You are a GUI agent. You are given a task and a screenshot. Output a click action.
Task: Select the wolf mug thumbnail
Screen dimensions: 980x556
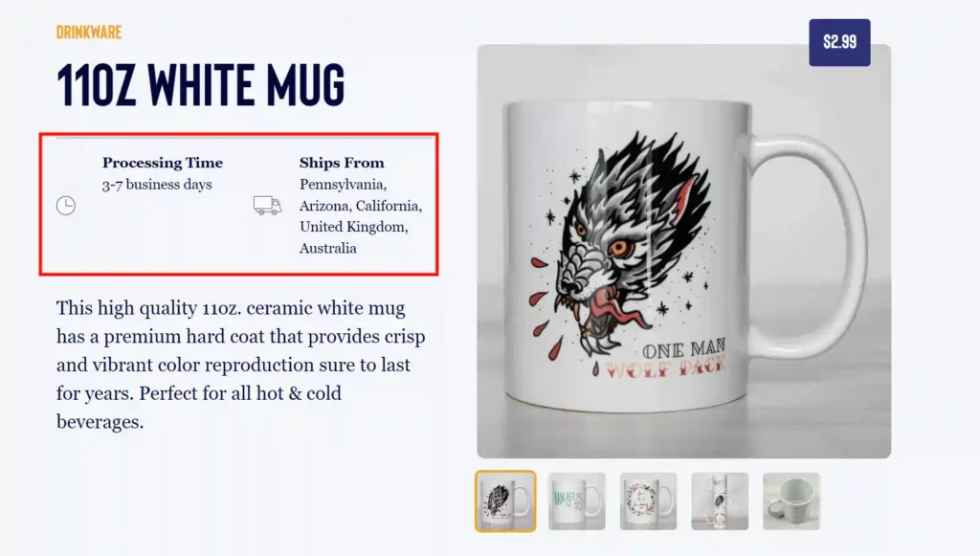[x=505, y=501]
